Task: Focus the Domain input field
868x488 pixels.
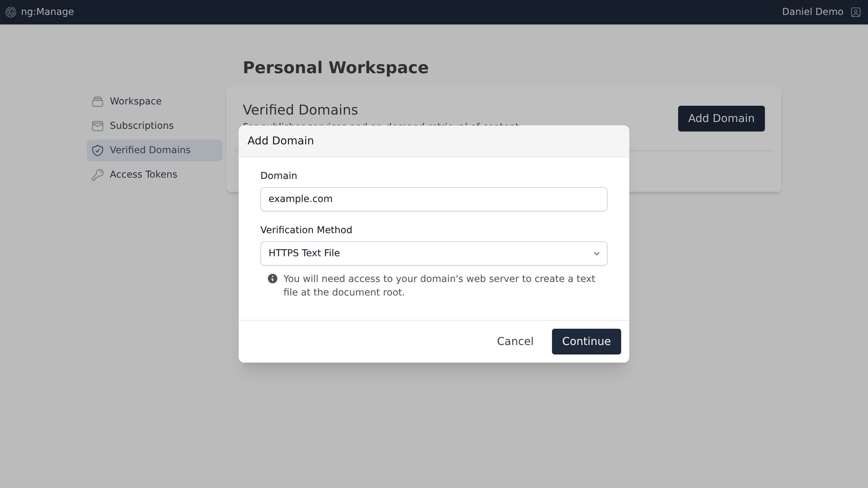Action: point(433,199)
